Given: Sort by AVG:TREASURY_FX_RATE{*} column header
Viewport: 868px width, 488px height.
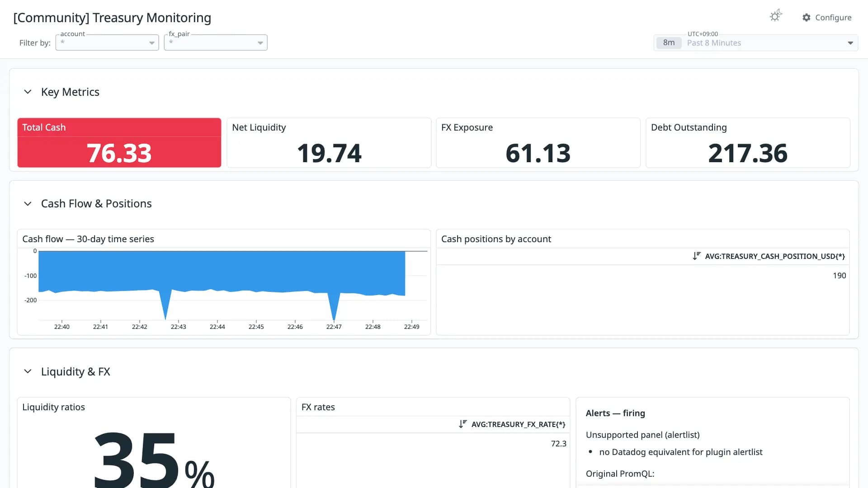Looking at the screenshot, I should click(518, 424).
